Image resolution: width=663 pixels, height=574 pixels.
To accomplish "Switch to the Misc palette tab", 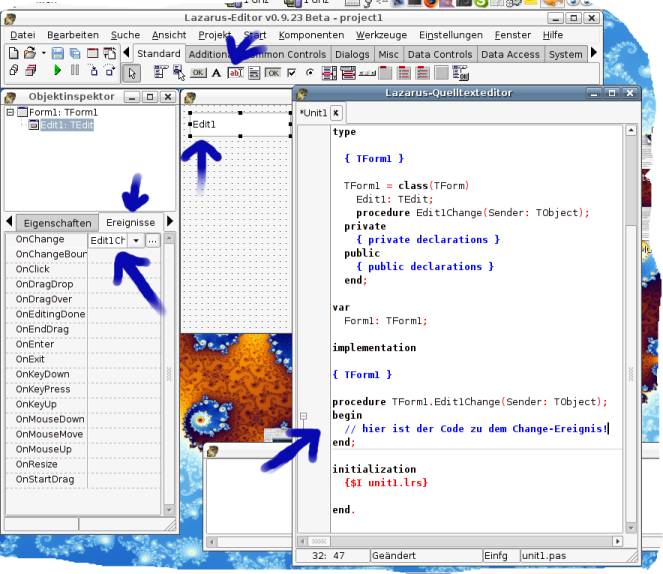I will (x=388, y=55).
